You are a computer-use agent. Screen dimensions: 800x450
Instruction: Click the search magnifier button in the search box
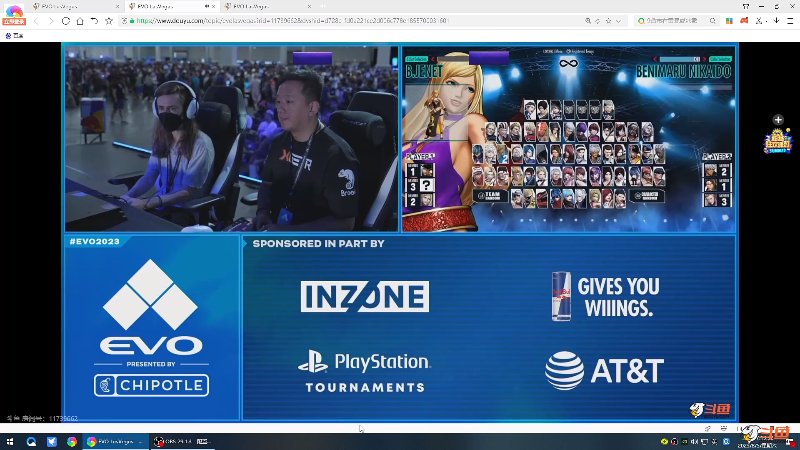tap(713, 21)
